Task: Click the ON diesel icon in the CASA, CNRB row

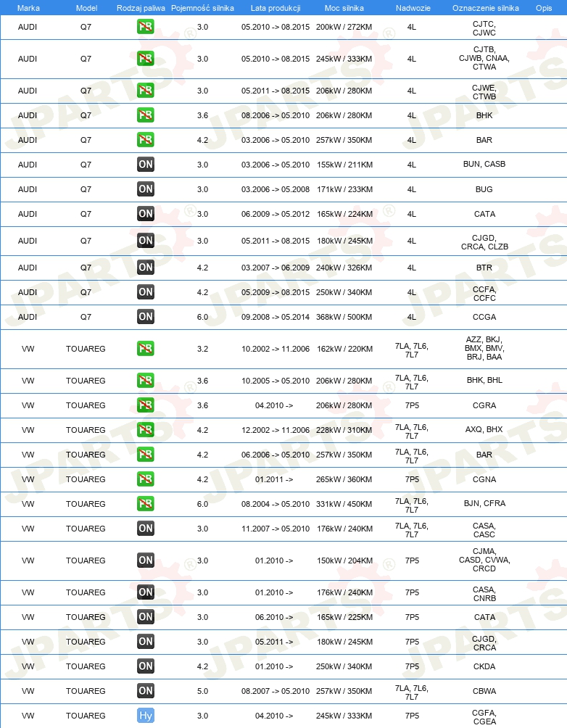Action: point(145,592)
